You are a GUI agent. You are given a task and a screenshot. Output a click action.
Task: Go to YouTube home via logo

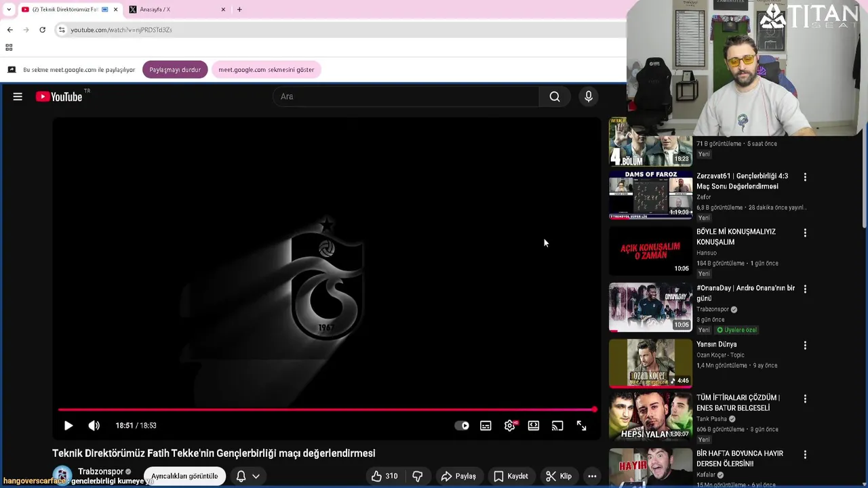click(59, 97)
